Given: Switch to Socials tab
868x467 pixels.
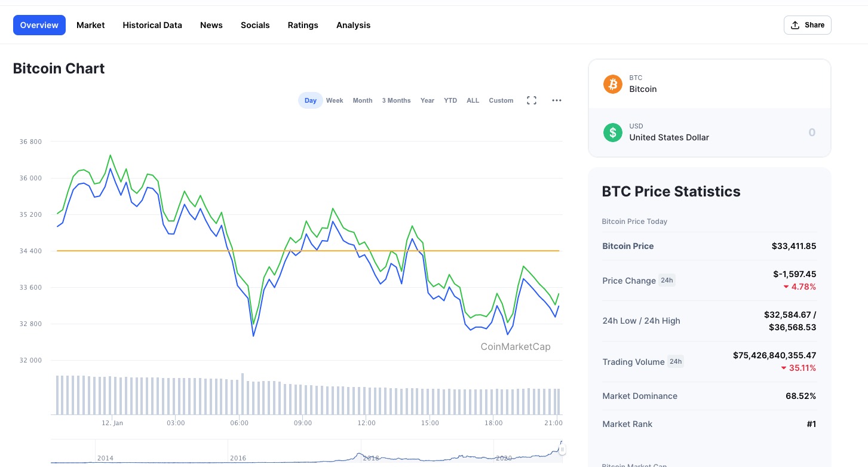Looking at the screenshot, I should tap(255, 25).
